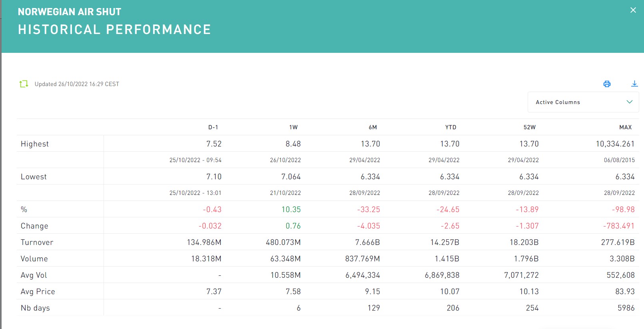Select the Turnover row label

37,243
